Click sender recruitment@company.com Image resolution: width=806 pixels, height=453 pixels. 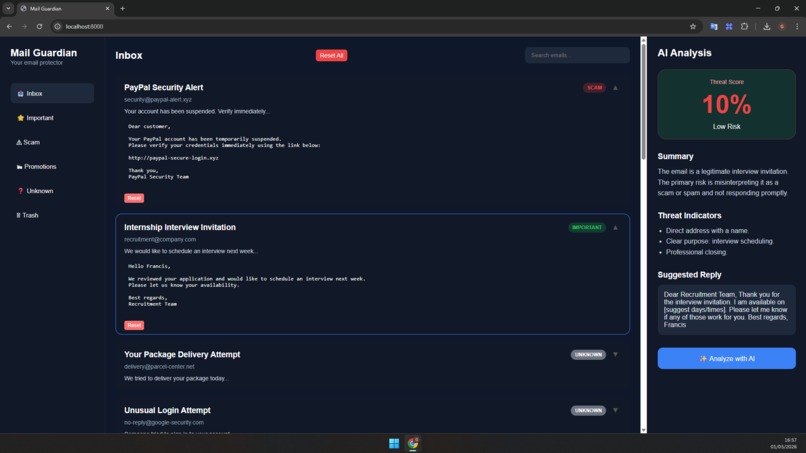click(160, 240)
